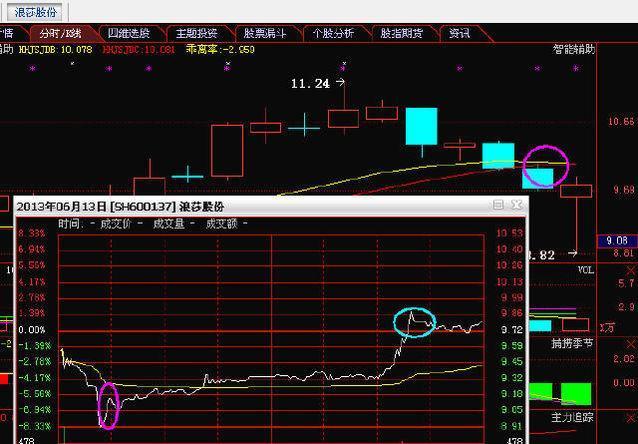Close the 2013年06月13日 intraday popup window

[516, 205]
